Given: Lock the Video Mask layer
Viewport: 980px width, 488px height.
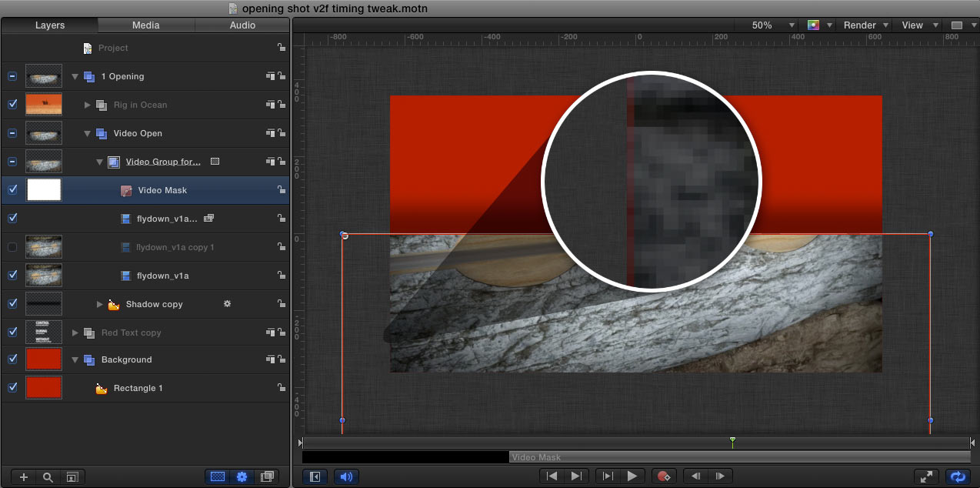Looking at the screenshot, I should (x=282, y=190).
